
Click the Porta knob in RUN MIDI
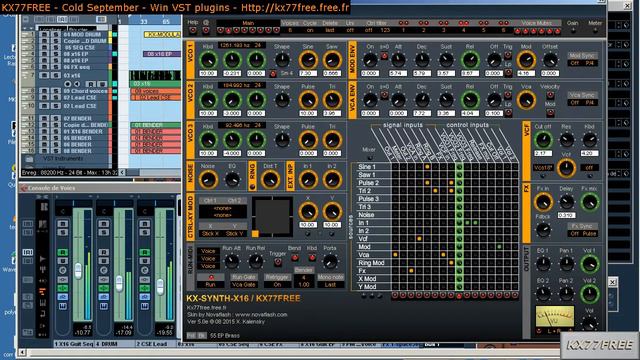coord(330,261)
